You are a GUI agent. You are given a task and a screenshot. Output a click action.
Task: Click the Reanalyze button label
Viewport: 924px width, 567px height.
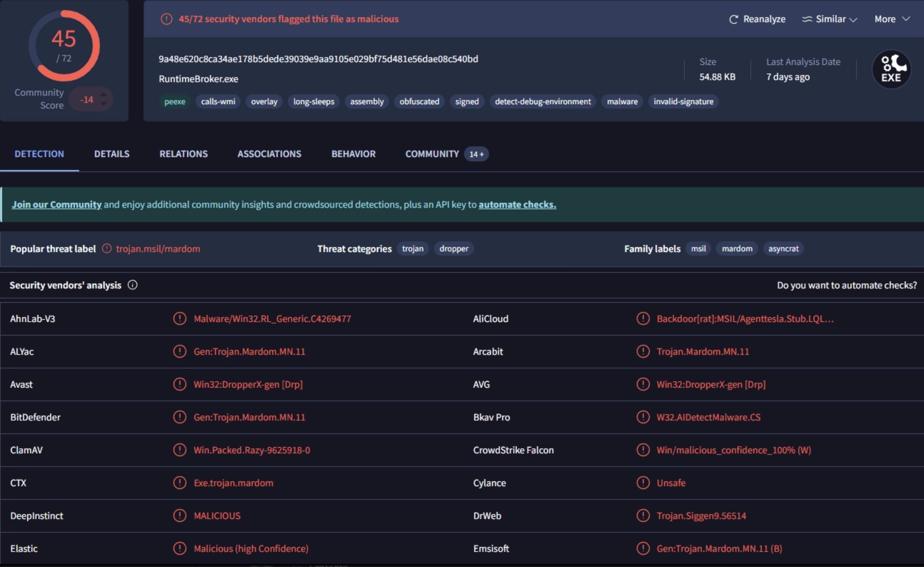pyautogui.click(x=764, y=19)
